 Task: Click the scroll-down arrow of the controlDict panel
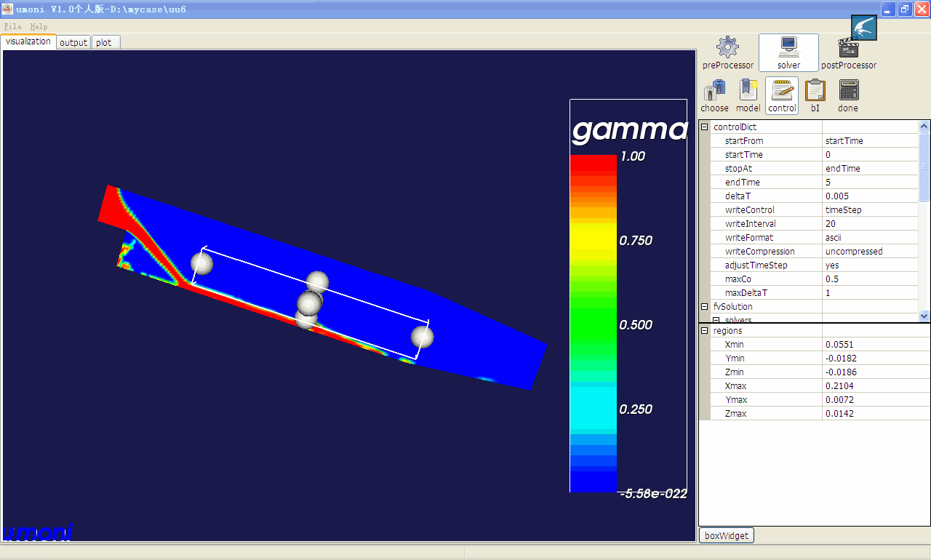[x=924, y=316]
